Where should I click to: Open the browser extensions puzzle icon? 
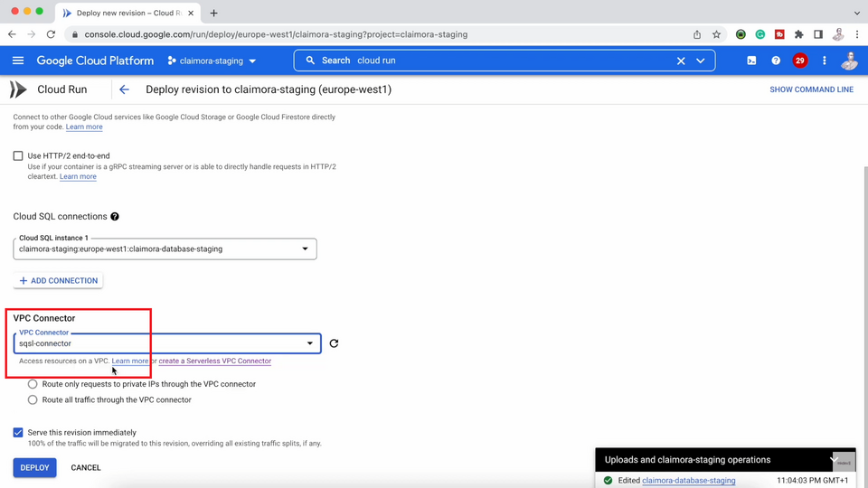coord(798,34)
